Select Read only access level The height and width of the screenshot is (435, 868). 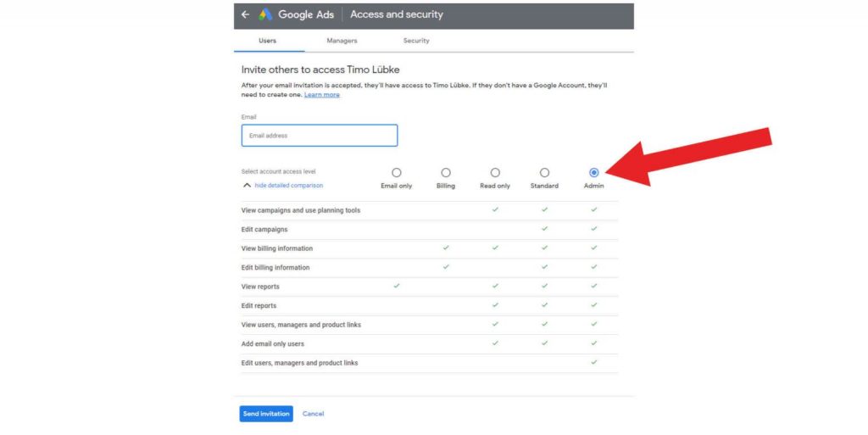(x=495, y=173)
